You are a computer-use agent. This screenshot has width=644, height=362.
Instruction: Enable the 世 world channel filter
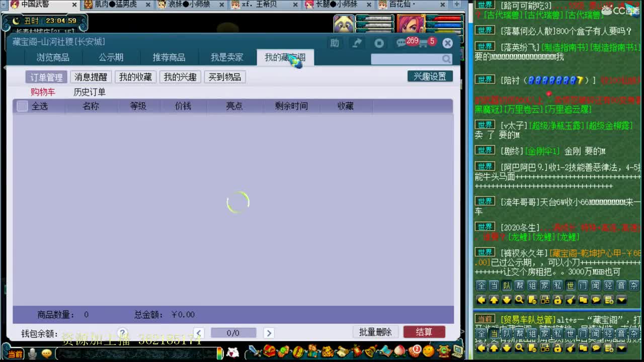570,285
